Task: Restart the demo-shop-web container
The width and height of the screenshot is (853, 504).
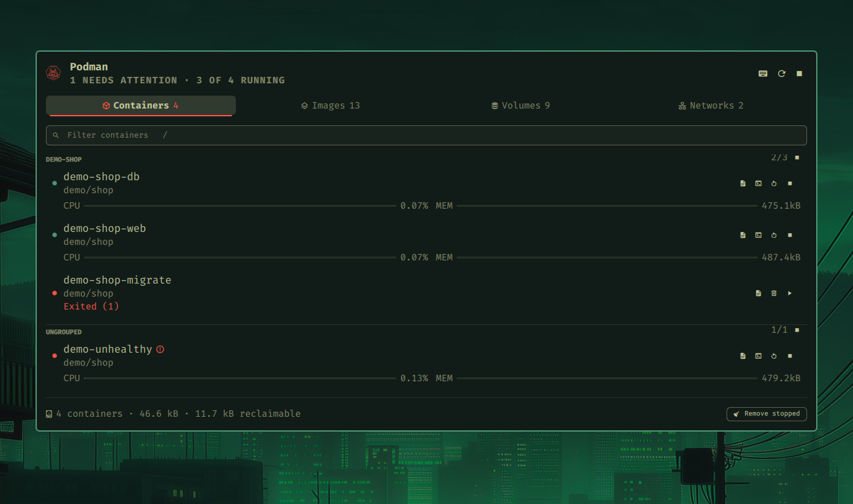Action: [x=774, y=235]
